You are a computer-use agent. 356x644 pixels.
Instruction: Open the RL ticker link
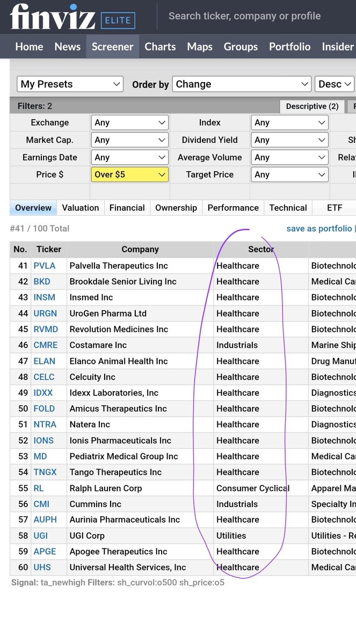[39, 488]
